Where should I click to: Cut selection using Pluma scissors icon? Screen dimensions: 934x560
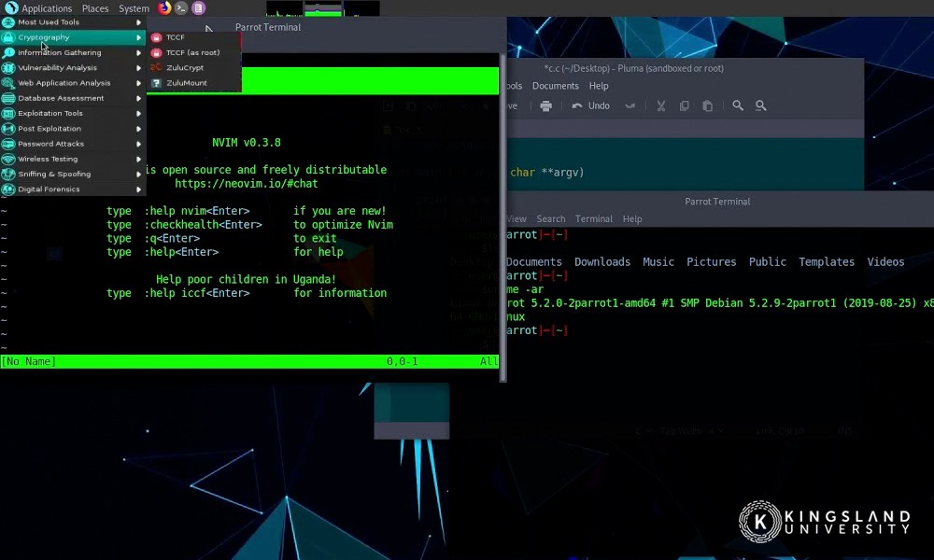[x=660, y=105]
